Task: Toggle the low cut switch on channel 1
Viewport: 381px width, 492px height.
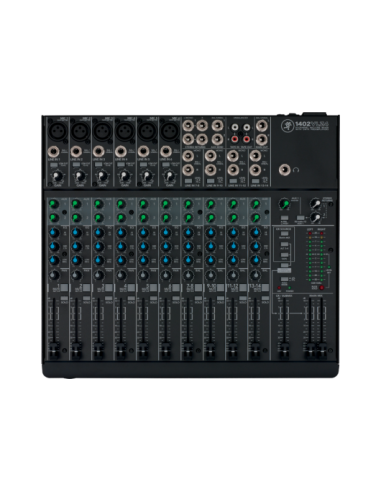Action: pos(54,164)
